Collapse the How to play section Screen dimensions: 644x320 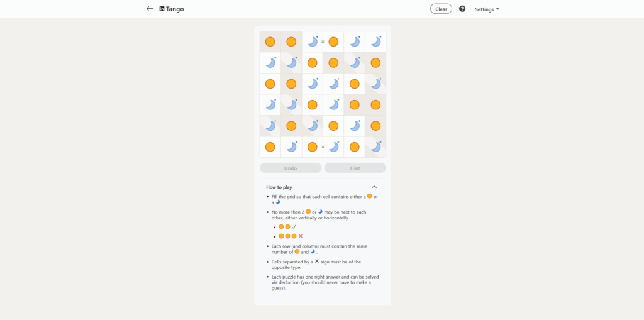pos(374,187)
